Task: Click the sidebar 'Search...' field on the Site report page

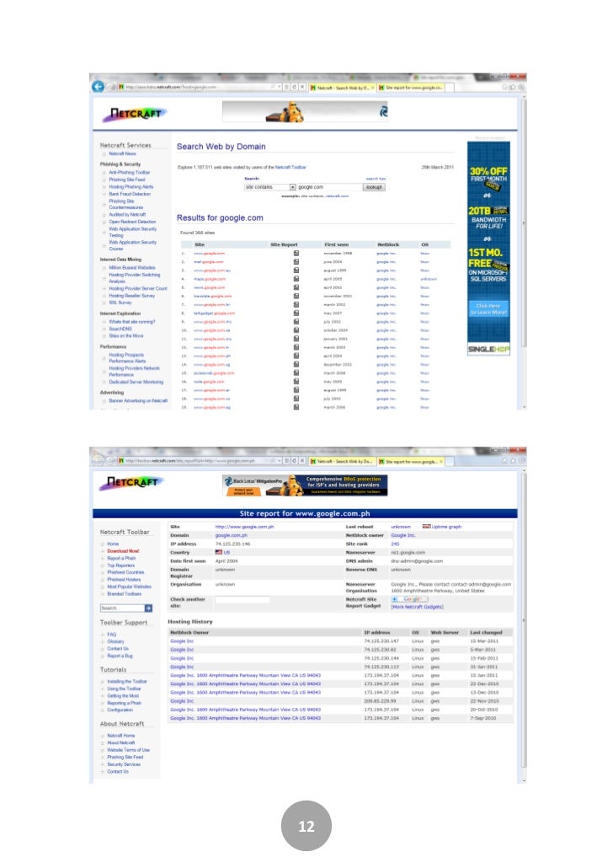Action: click(122, 608)
